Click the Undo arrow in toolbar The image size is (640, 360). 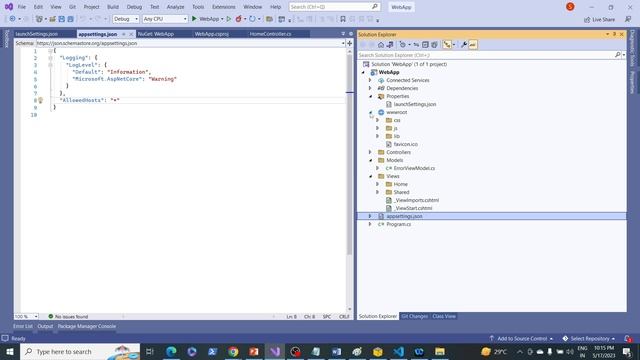point(83,19)
